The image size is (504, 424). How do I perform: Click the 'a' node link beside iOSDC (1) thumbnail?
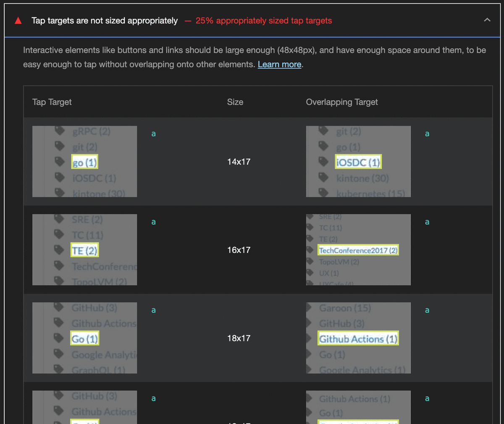coord(427,134)
